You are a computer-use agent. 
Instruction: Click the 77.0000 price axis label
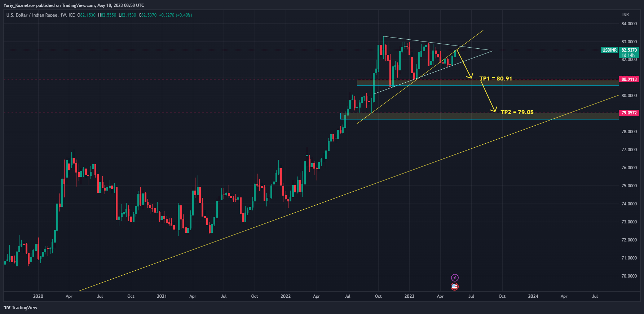629,150
